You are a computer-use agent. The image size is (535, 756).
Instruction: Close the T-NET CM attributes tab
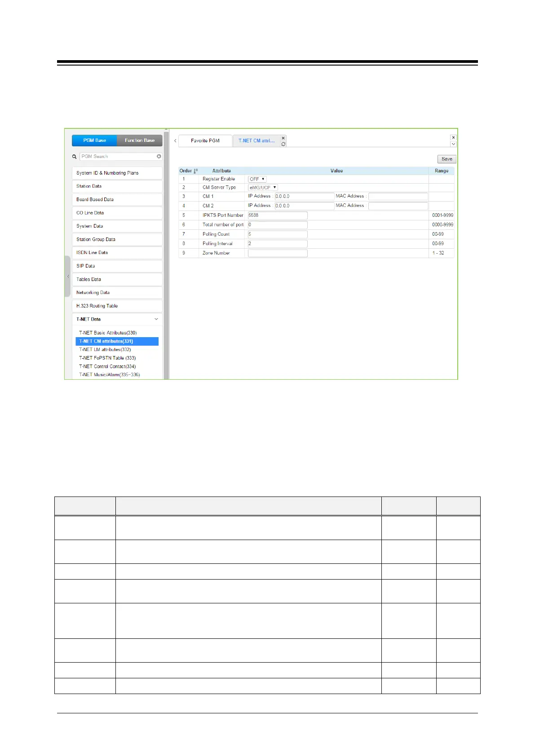point(283,138)
